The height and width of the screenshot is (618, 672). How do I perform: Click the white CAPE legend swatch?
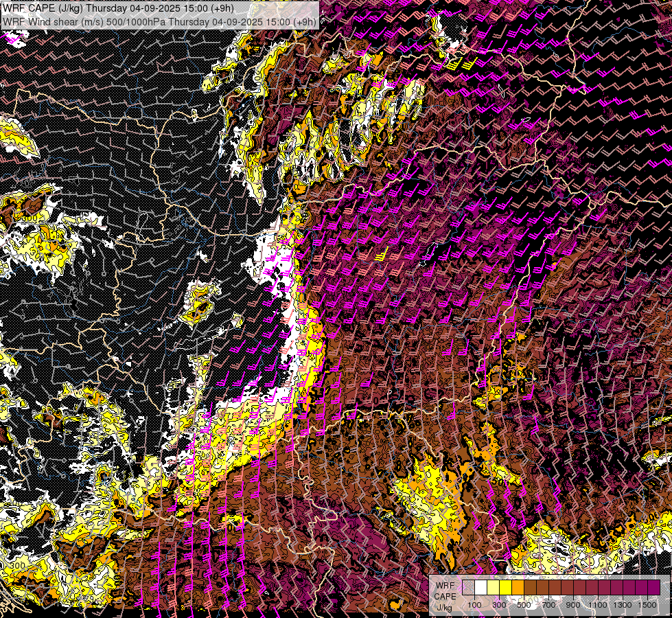pyautogui.click(x=481, y=587)
